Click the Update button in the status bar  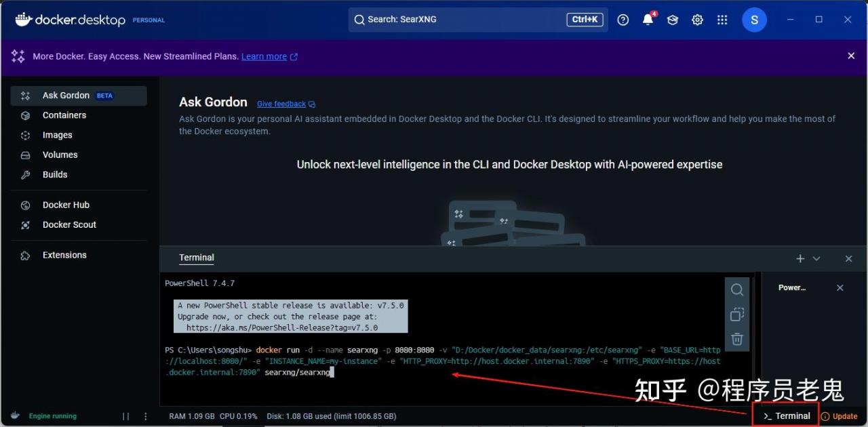tap(840, 416)
